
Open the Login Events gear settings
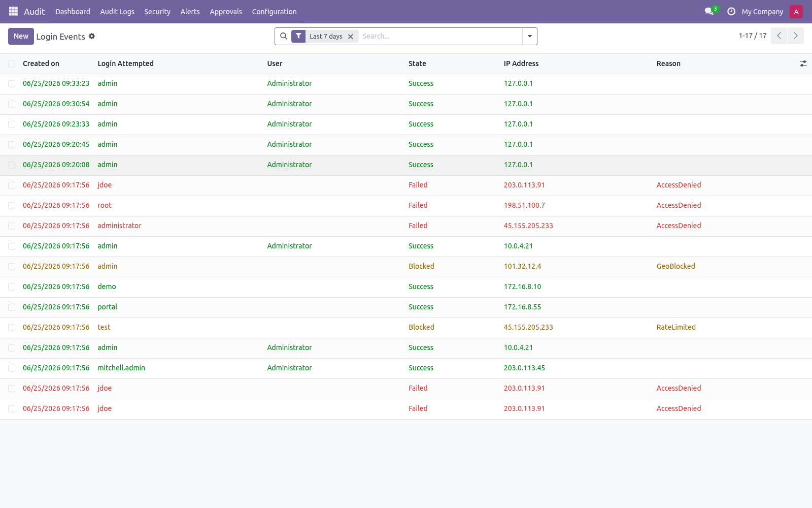[92, 36]
